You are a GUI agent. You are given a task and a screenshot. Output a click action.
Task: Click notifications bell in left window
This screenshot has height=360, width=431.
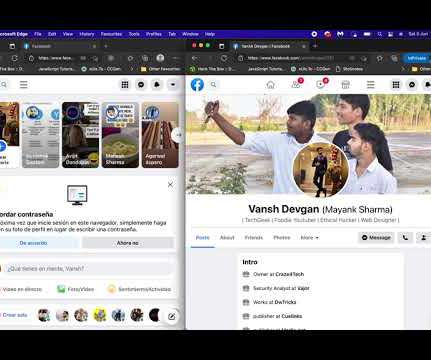point(157,85)
